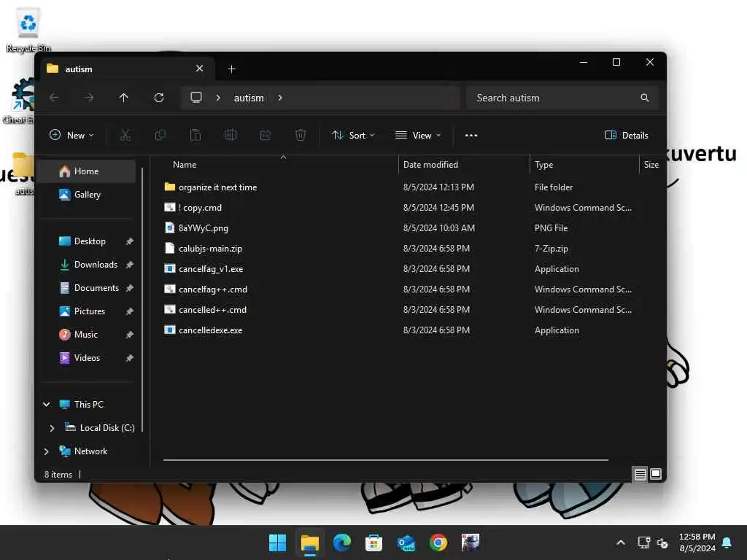The image size is (747, 560).
Task: Sort by Size column header
Action: pos(651,165)
